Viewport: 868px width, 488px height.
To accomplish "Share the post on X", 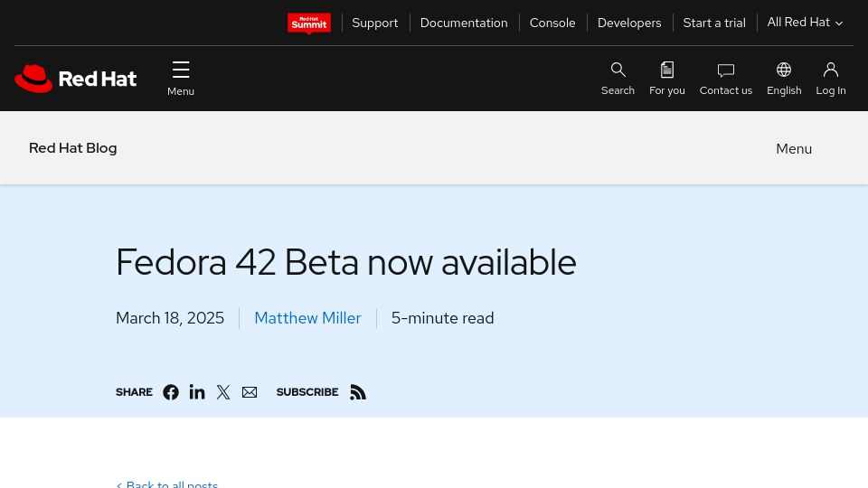I will [223, 392].
